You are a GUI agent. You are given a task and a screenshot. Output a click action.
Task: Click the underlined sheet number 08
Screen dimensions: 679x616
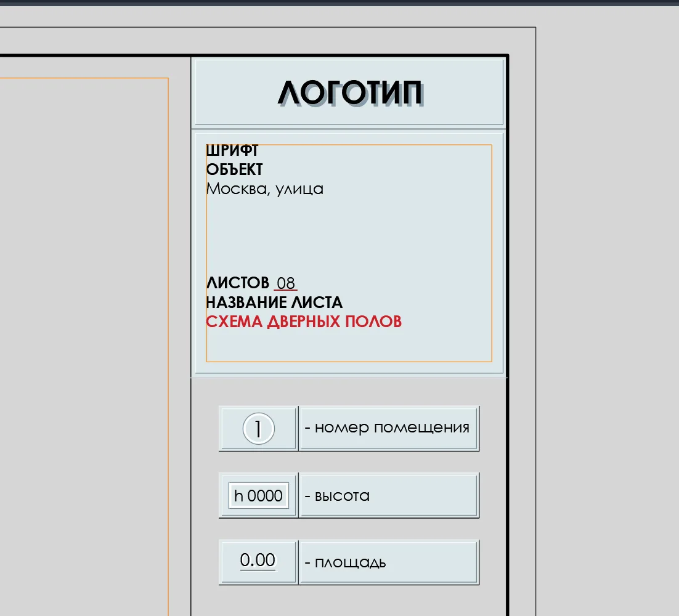click(286, 283)
